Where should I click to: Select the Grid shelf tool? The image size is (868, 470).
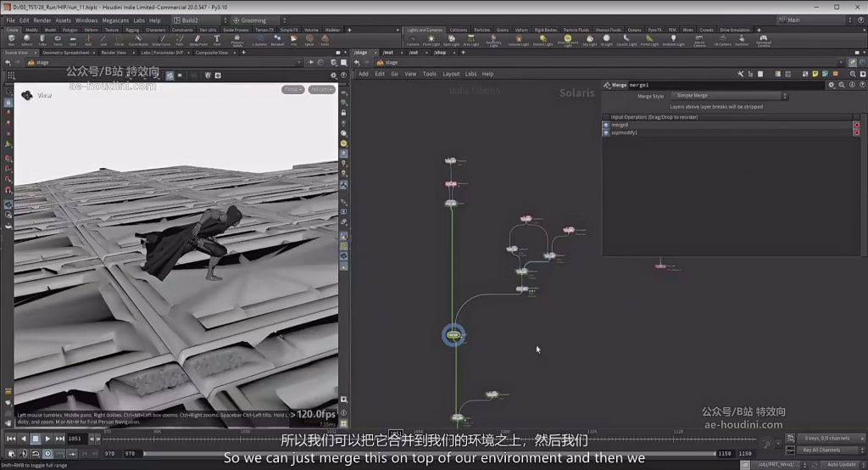coord(73,40)
